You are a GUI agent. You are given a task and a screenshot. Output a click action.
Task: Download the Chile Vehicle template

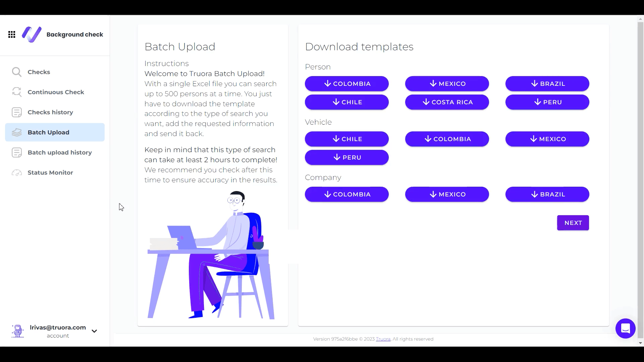(x=347, y=139)
